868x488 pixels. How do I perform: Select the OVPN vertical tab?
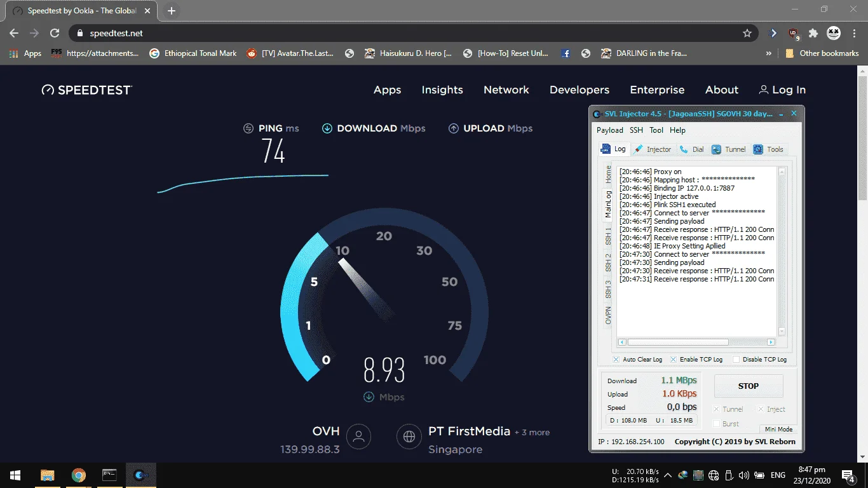click(x=608, y=316)
